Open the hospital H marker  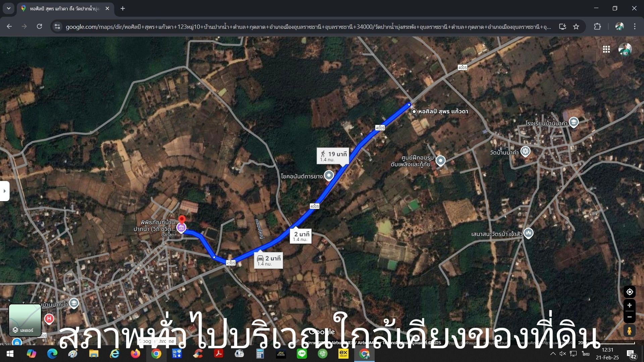coord(49,318)
